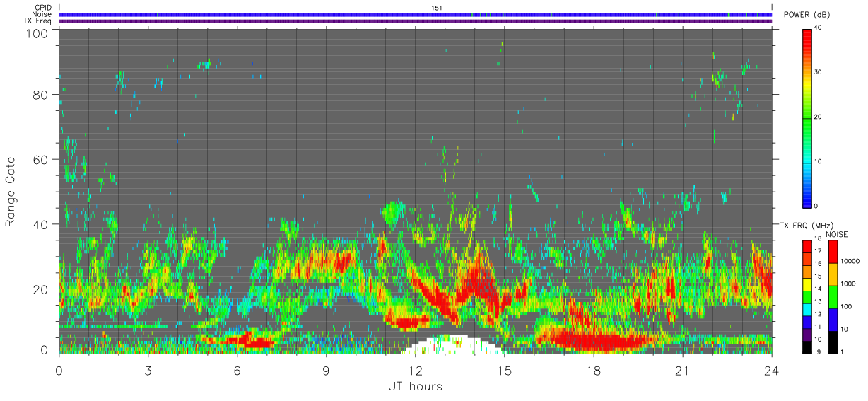
Task: Click noise legend label '1000'
Action: pyautogui.click(x=848, y=284)
